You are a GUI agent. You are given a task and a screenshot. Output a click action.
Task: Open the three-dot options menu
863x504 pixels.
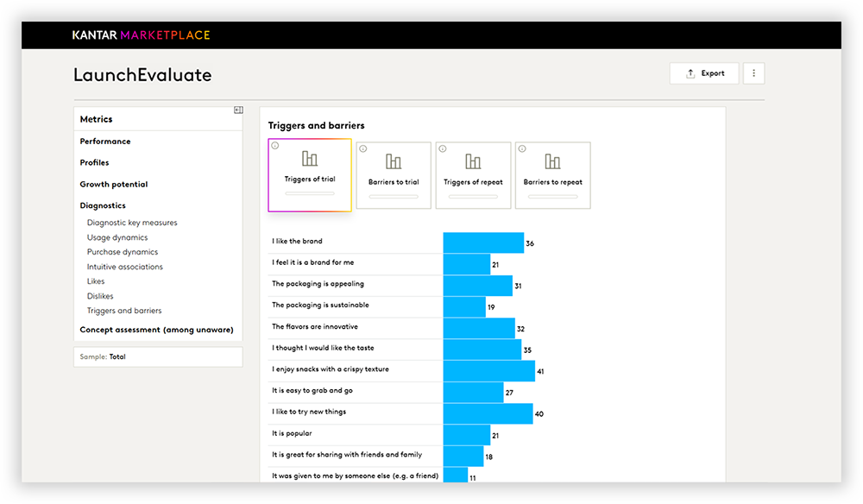[x=753, y=72]
